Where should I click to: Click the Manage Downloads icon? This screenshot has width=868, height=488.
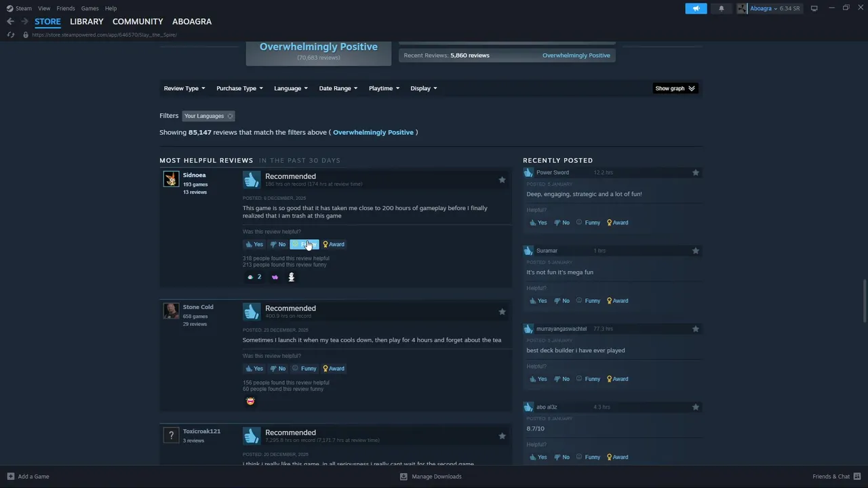tap(403, 476)
